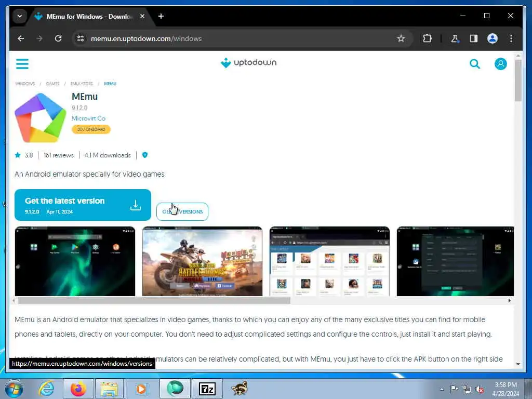Image resolution: width=532 pixels, height=399 pixels.
Task: Click the DEV ONBOARD badge
Action: point(91,129)
